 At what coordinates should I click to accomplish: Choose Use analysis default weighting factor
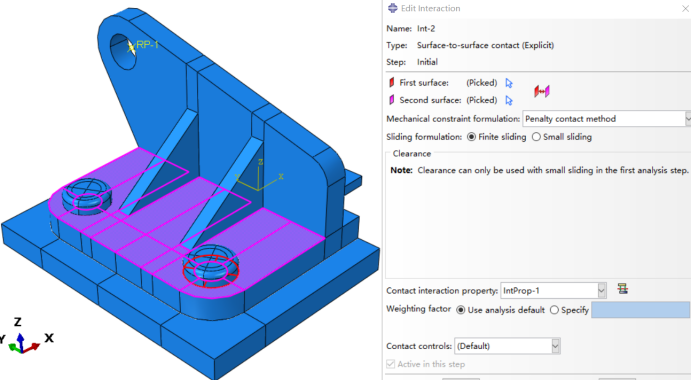[x=461, y=310]
